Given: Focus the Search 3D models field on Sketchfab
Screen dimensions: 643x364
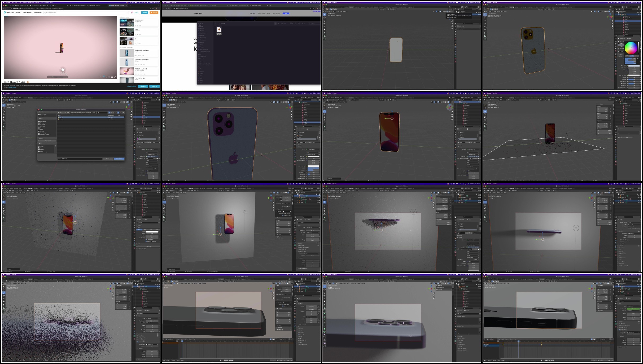Looking at the screenshot, I should tap(86, 12).
